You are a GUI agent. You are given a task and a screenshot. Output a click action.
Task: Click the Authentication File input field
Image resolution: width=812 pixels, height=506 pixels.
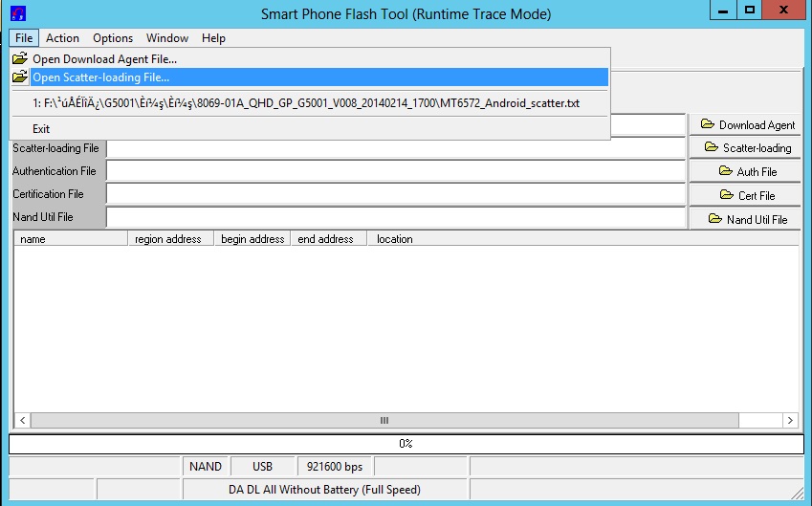[396, 171]
